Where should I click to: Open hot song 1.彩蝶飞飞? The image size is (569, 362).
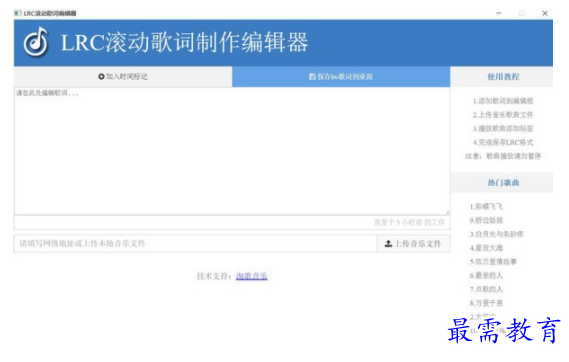pyautogui.click(x=486, y=206)
